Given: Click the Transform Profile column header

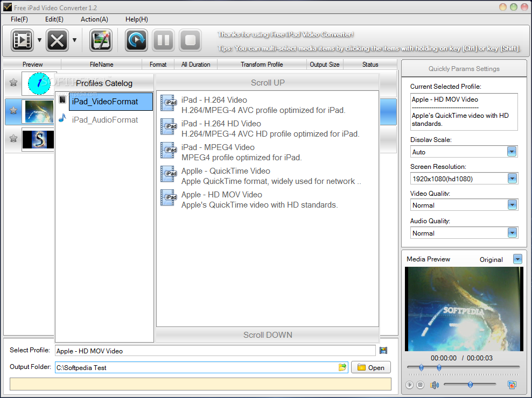Looking at the screenshot, I should (262, 65).
